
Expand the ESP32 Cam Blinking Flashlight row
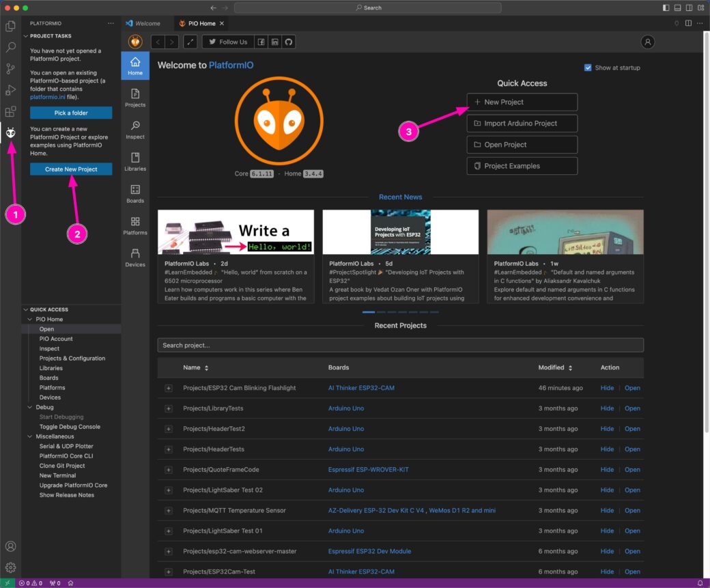pyautogui.click(x=169, y=388)
